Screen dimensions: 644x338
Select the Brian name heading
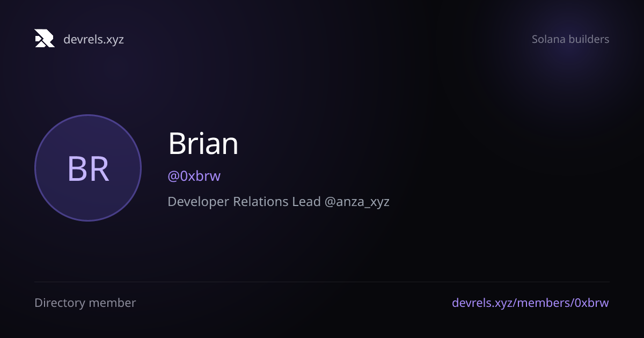coord(203,144)
